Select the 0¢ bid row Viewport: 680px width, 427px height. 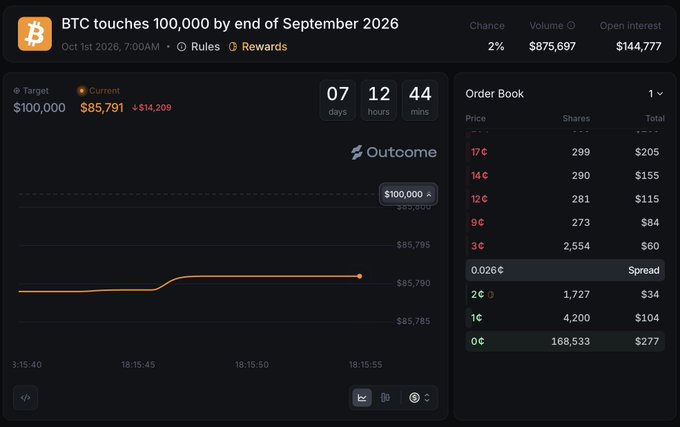point(565,341)
